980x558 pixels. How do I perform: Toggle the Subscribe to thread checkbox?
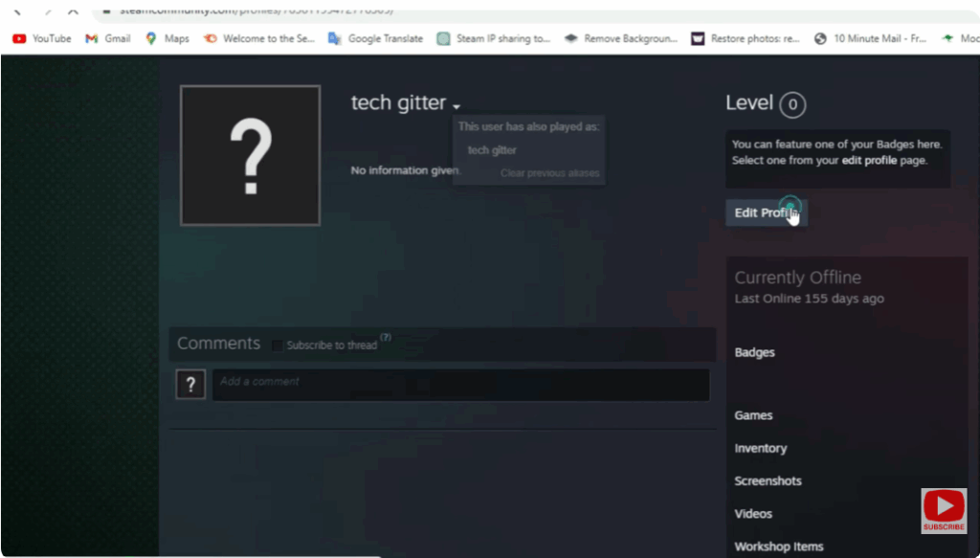click(278, 346)
